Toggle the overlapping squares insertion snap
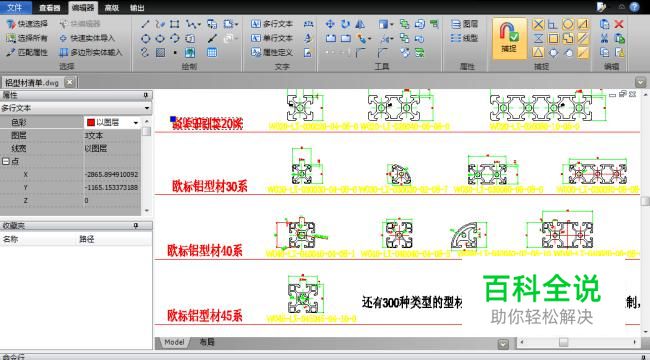 pos(568,39)
